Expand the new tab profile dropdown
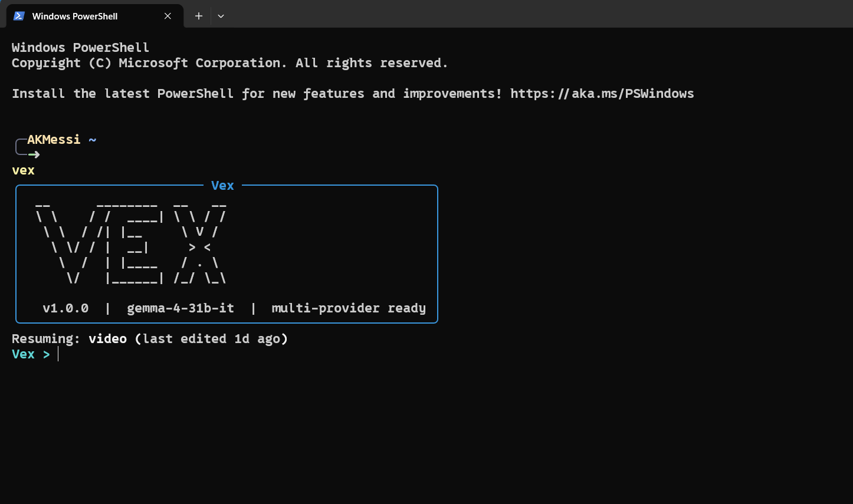Screen dimensions: 853x504 pos(221,16)
